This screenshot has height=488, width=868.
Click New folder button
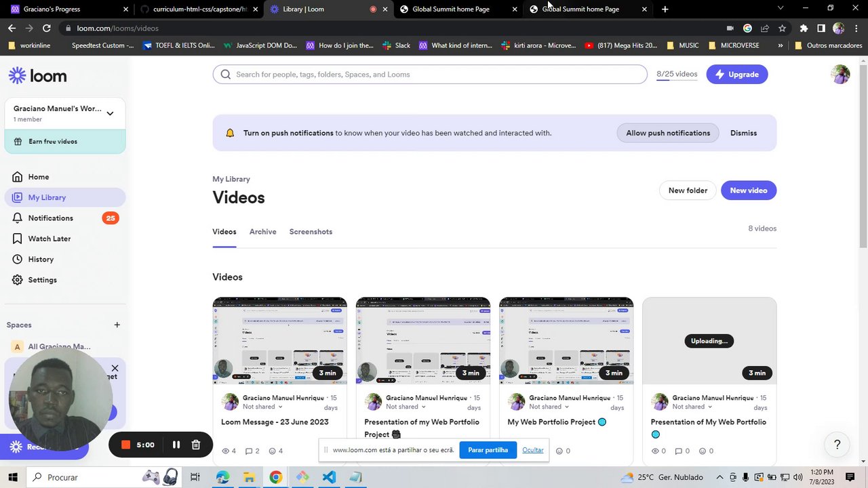[x=688, y=190]
